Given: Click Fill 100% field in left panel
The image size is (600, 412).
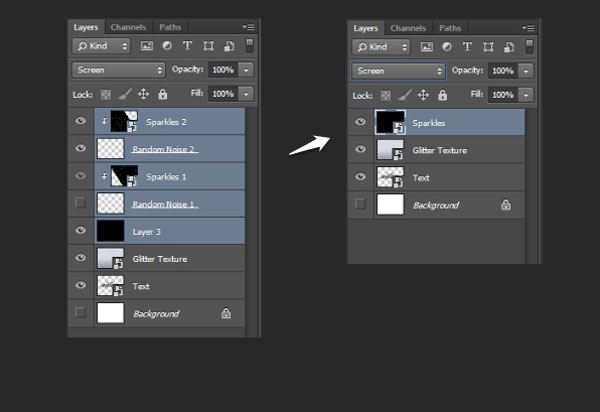Looking at the screenshot, I should coord(223,94).
